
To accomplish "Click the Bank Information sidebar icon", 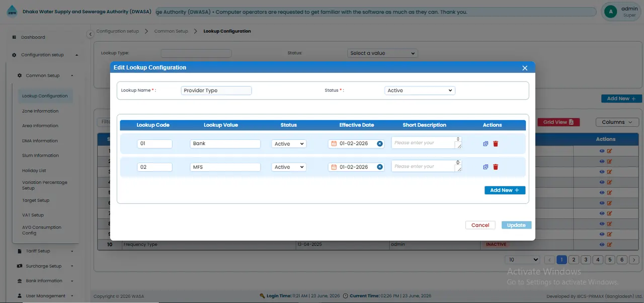I will 20,281.
